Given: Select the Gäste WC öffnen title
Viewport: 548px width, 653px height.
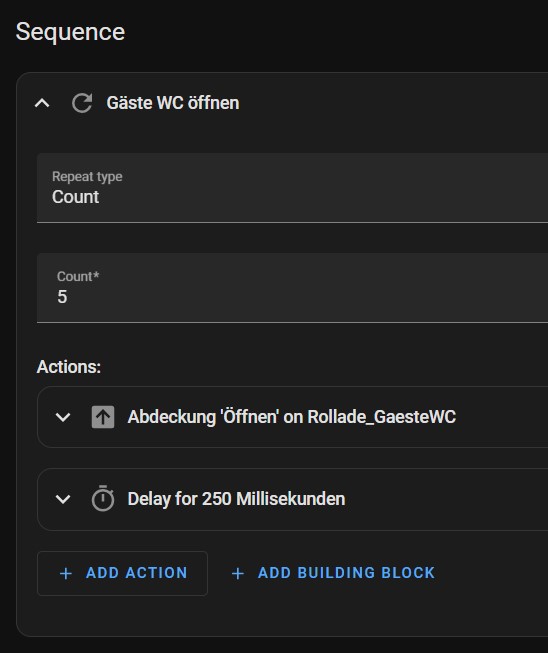Looking at the screenshot, I should click(173, 103).
